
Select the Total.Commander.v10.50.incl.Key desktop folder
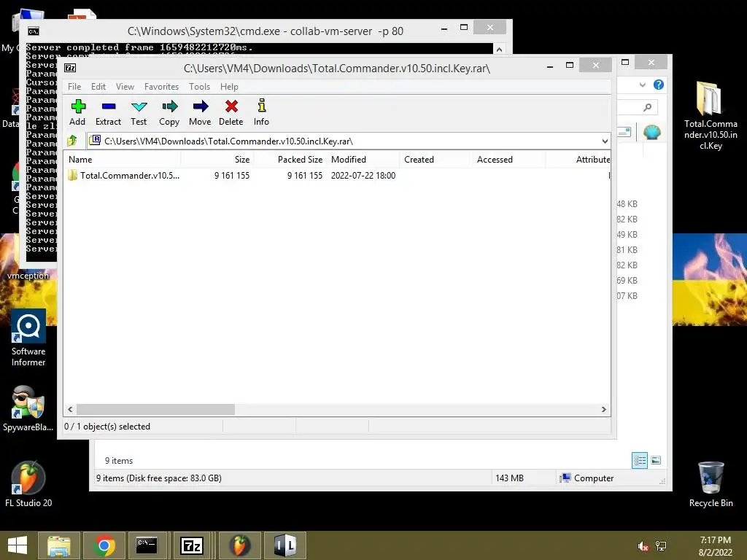pyautogui.click(x=711, y=116)
